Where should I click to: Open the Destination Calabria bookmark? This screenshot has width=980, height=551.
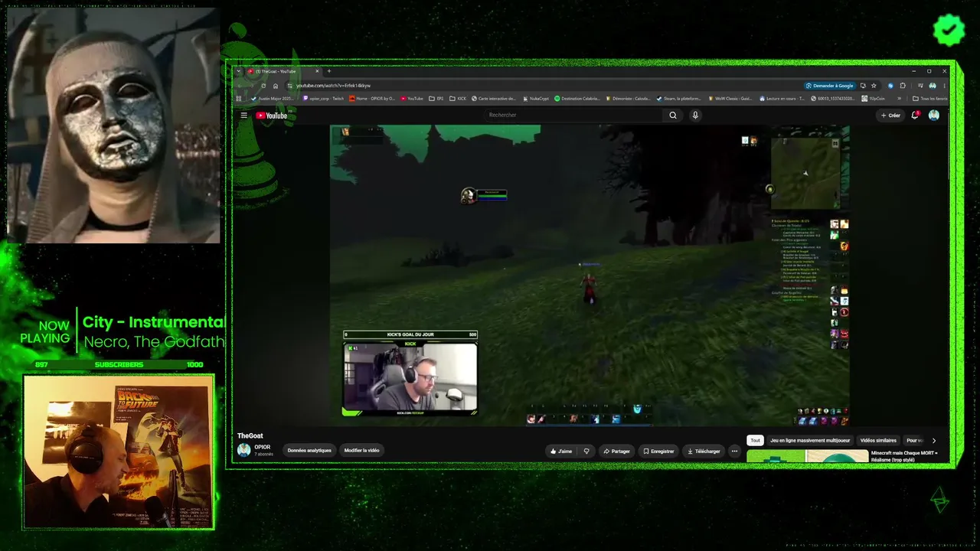pos(577,99)
